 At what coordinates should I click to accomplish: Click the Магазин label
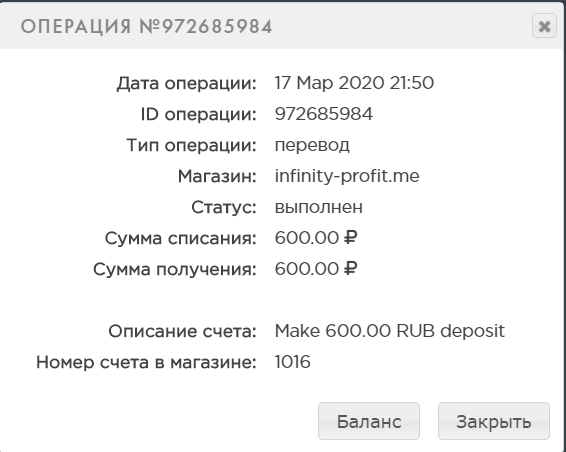[x=217, y=177]
